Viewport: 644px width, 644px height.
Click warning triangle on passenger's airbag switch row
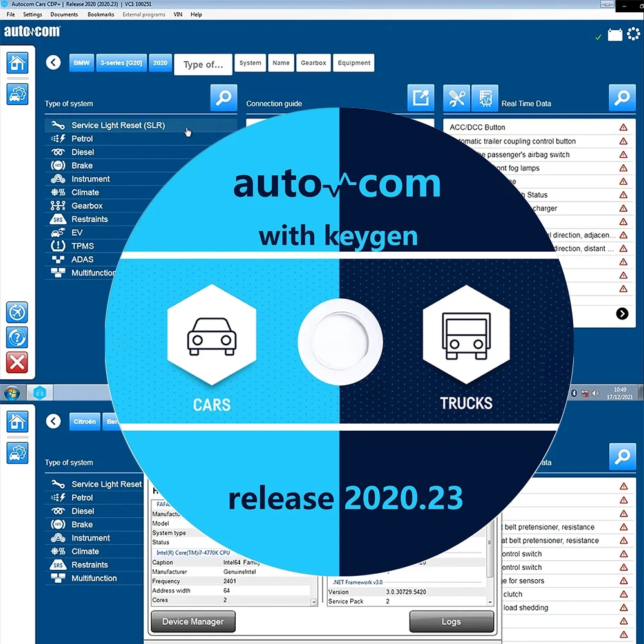click(x=623, y=155)
